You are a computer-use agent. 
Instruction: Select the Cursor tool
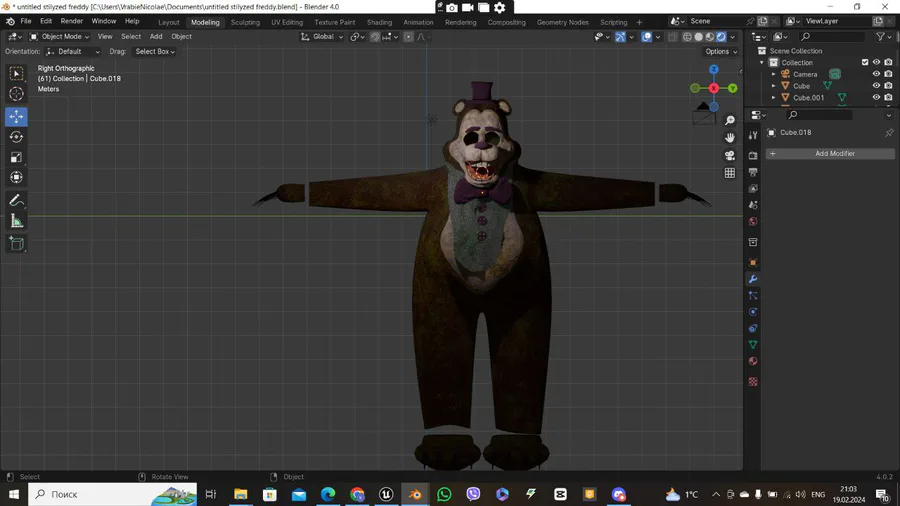coord(16,94)
